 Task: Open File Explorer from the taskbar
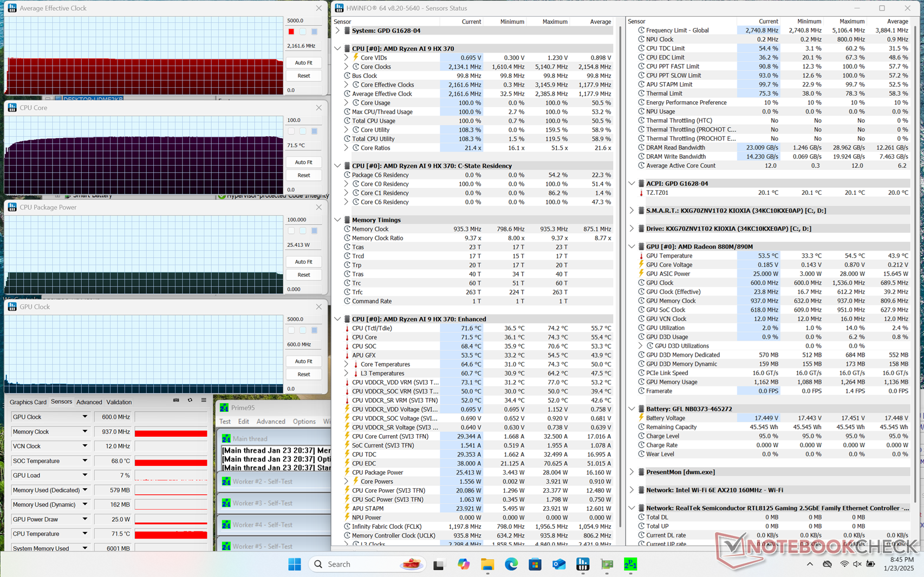(x=487, y=564)
